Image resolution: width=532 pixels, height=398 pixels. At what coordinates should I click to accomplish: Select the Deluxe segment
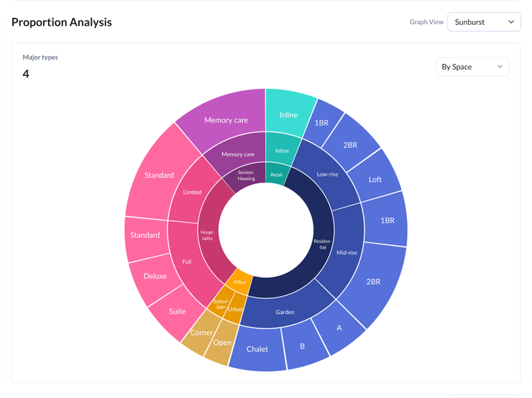coord(155,276)
